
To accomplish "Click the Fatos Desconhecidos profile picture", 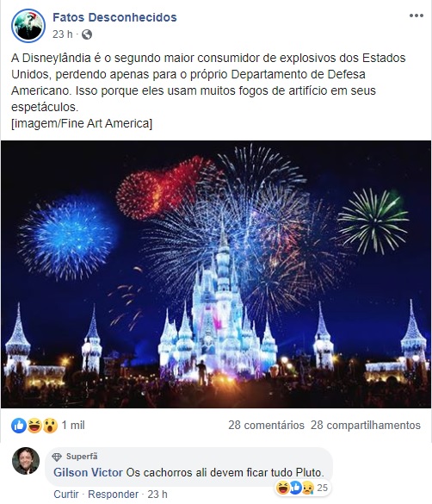I will coord(28,26).
